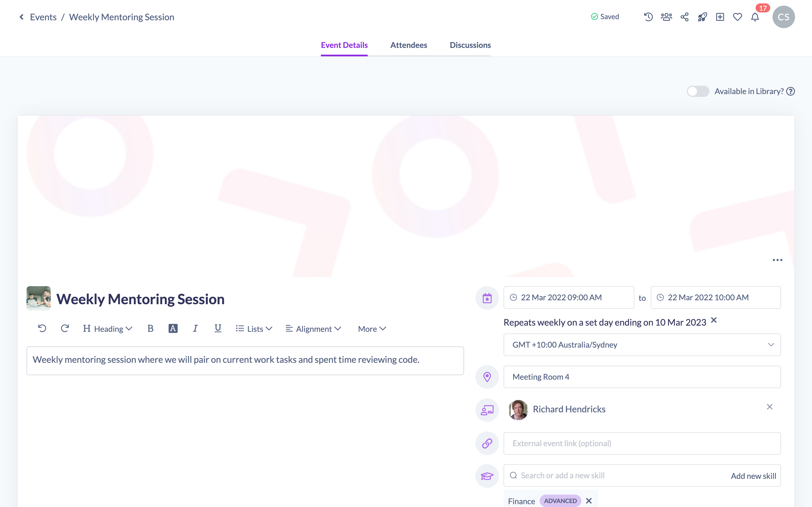Click the group members icon in header
Image resolution: width=812 pixels, height=507 pixels.
[x=667, y=17]
